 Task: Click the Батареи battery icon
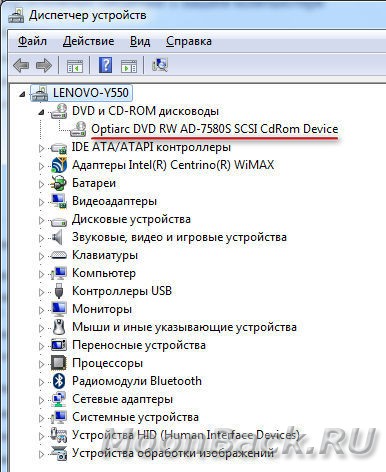(x=59, y=183)
